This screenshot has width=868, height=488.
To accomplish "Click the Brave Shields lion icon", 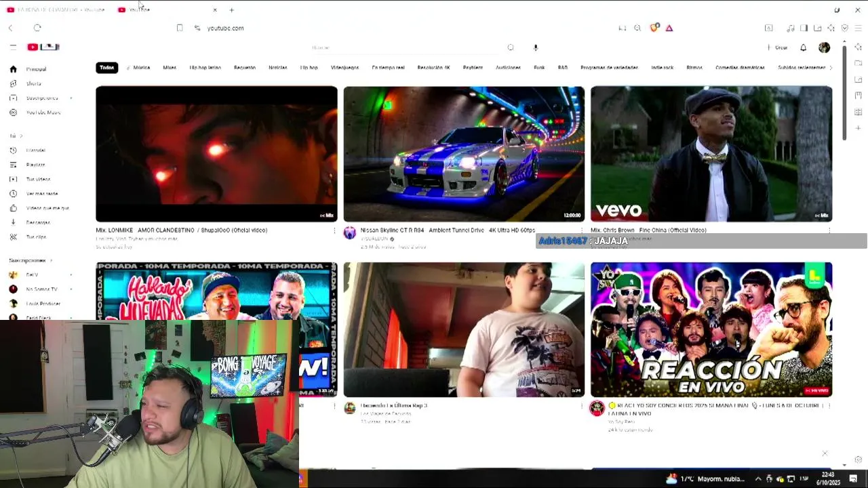I will pyautogui.click(x=654, y=28).
